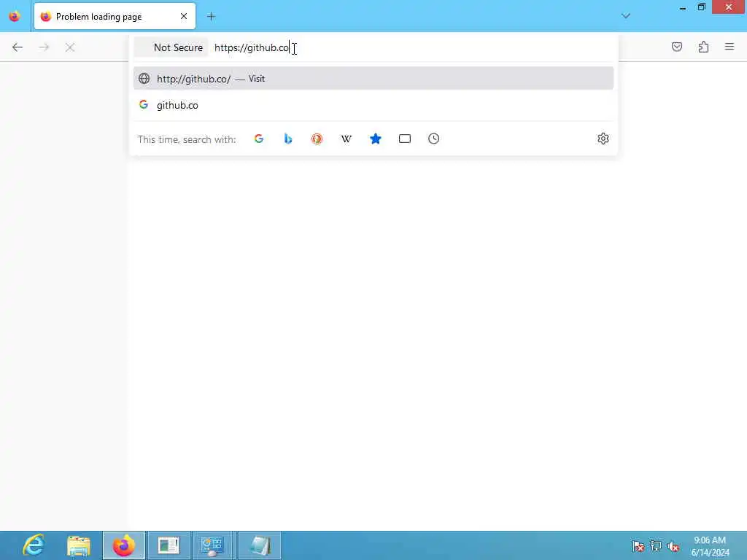The height and width of the screenshot is (560, 747).
Task: Search in open Tabs icon
Action: 404,139
